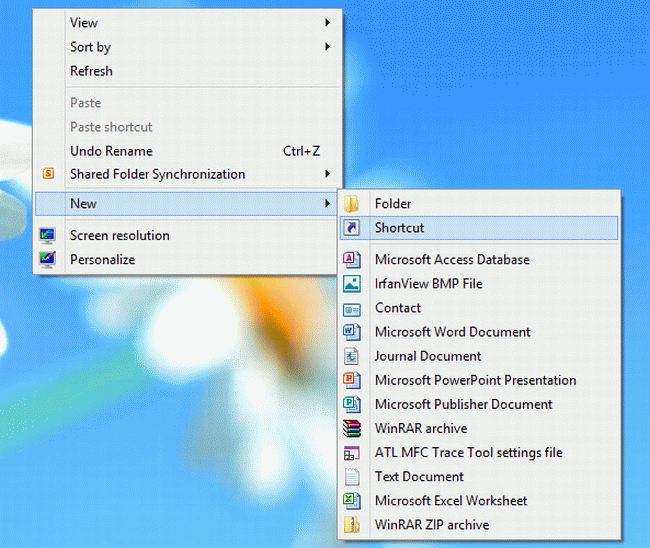Open the Personalize menu entry
This screenshot has height=548, width=650.
coord(186,259)
